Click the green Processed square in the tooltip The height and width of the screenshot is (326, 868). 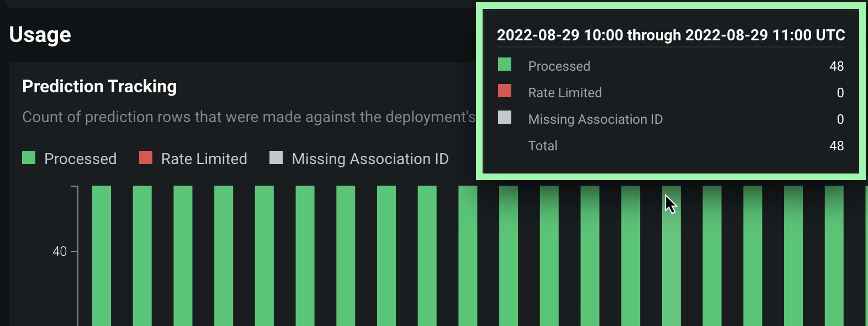[x=505, y=65]
